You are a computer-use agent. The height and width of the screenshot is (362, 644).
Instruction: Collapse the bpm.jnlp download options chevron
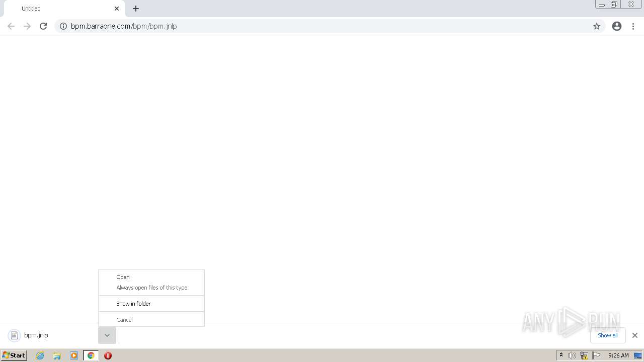[107, 335]
